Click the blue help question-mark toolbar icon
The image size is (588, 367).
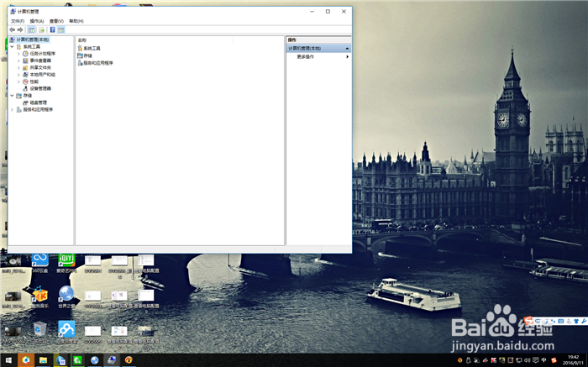pos(52,29)
